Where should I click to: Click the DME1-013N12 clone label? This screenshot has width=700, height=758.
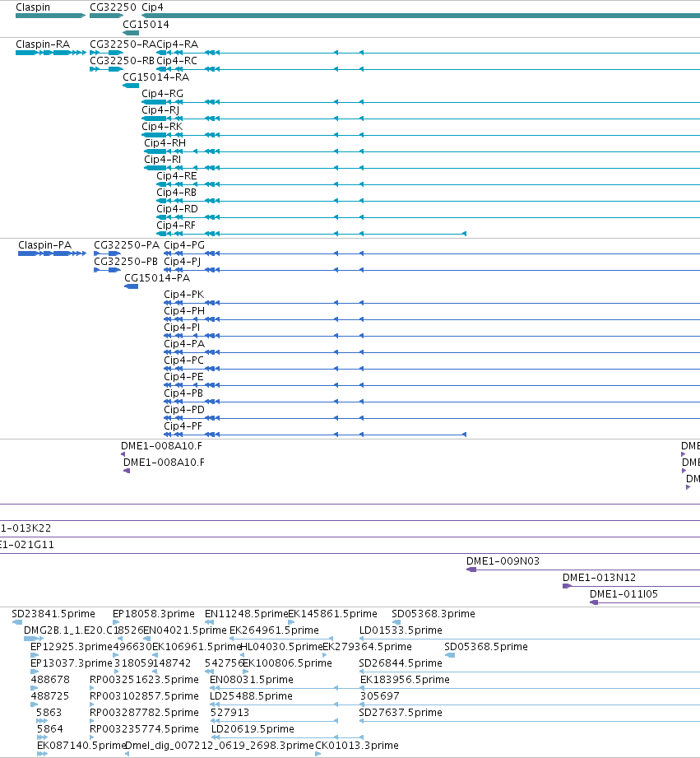point(599,578)
